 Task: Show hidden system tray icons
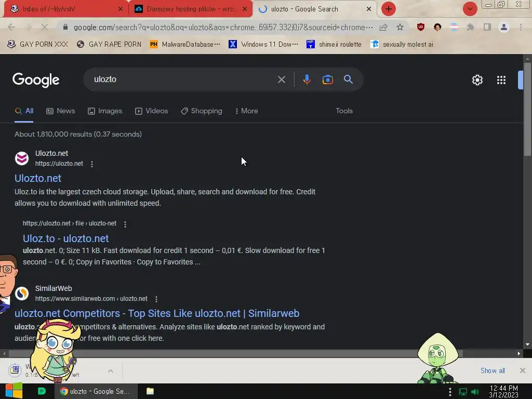tap(450, 392)
